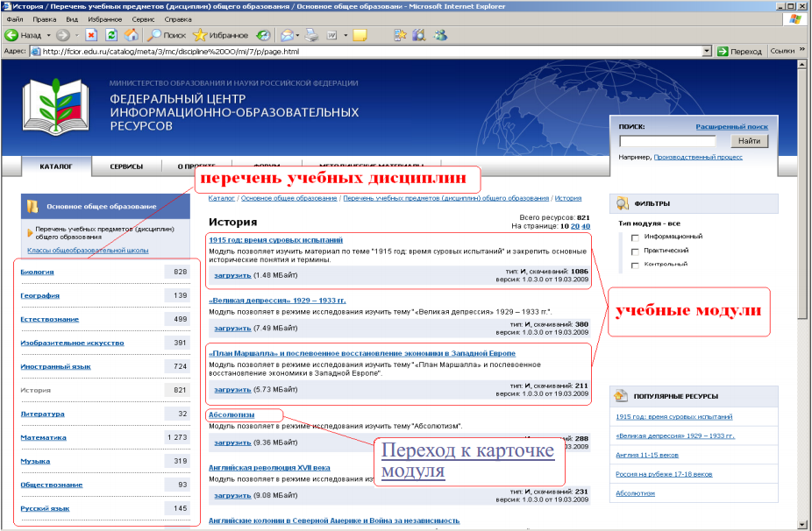Switch to the КАТАЛОГ tab
Viewport: 812px width, 531px height.
pyautogui.click(x=56, y=166)
